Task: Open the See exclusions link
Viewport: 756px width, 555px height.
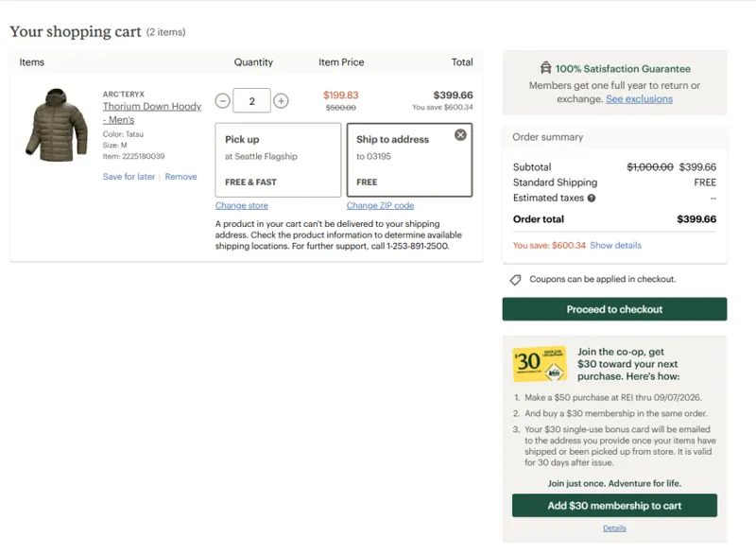Action: pos(639,99)
